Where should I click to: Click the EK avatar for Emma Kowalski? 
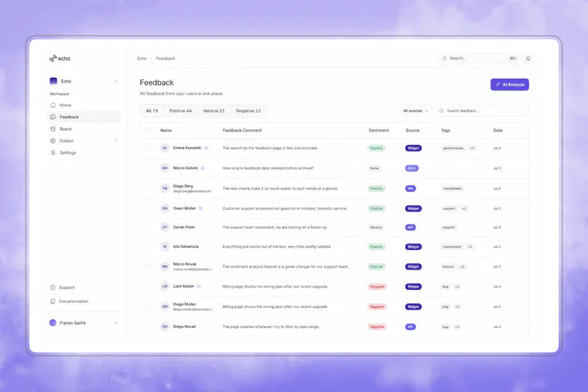(165, 148)
